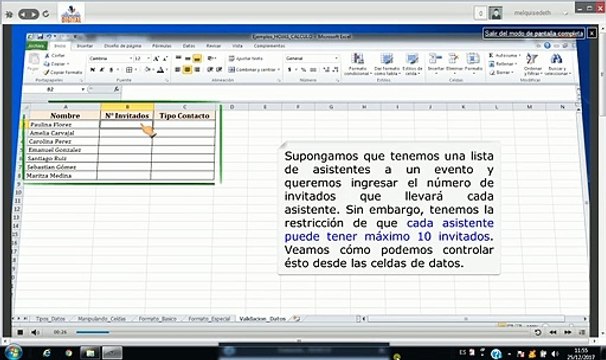The width and height of the screenshot is (606, 360).
Task: Open the font size 12 dropdown
Action: click(148, 58)
